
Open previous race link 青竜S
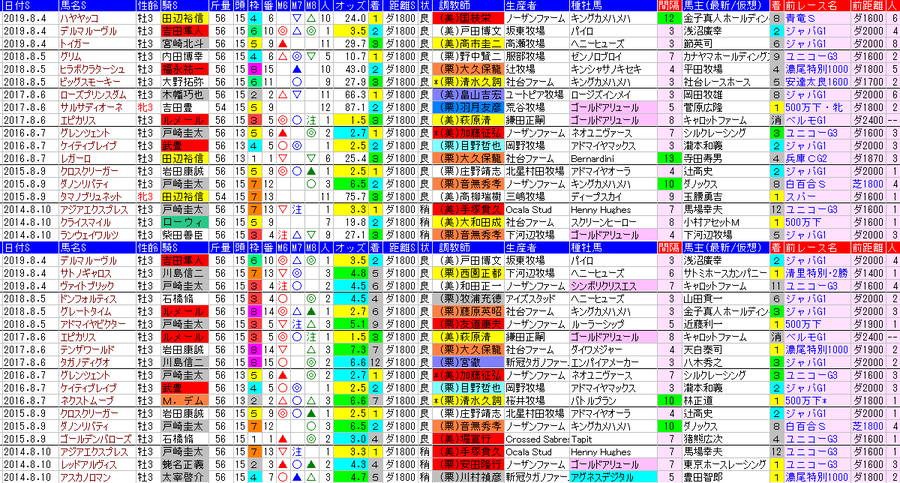[x=801, y=18]
